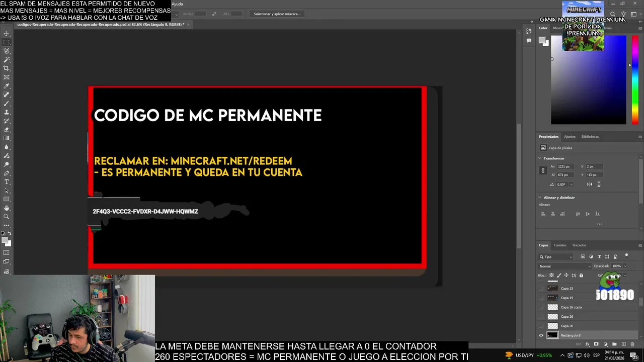
Task: Open the rotation angle dropdown
Action: tap(571, 185)
